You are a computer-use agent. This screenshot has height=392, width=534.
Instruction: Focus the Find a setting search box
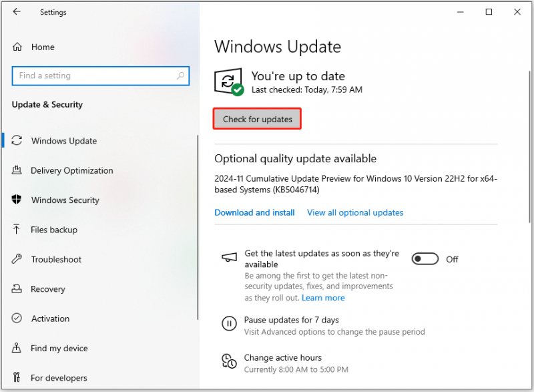pyautogui.click(x=101, y=75)
